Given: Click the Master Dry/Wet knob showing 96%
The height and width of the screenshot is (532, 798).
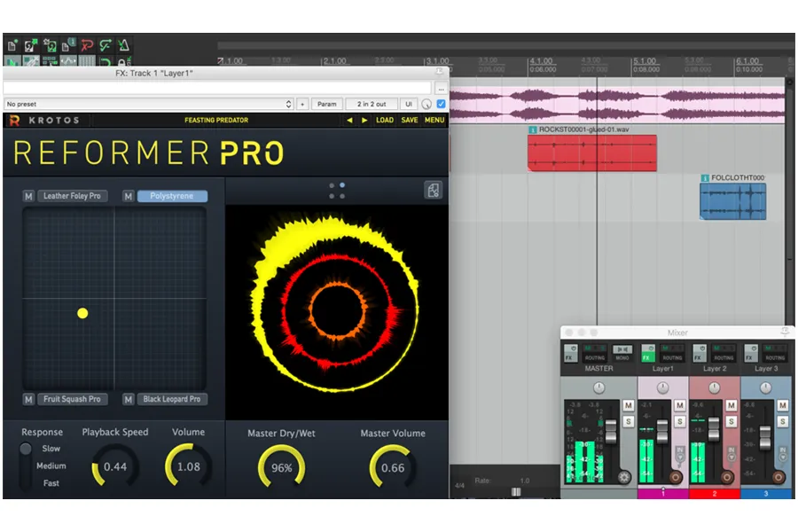Looking at the screenshot, I should 281,468.
